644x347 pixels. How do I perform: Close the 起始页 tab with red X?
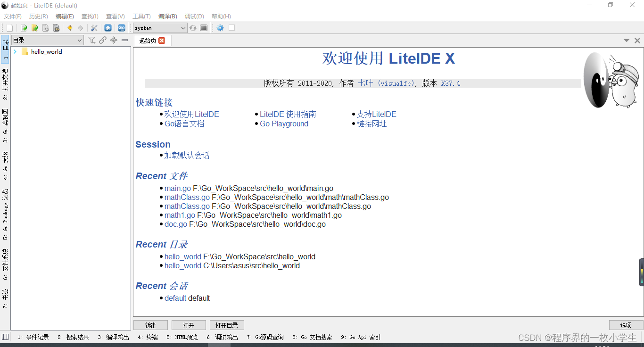162,41
